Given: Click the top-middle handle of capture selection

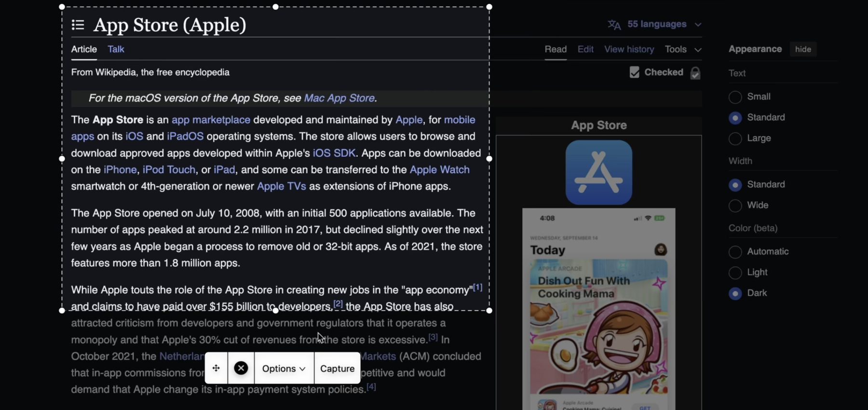Looking at the screenshot, I should [275, 7].
